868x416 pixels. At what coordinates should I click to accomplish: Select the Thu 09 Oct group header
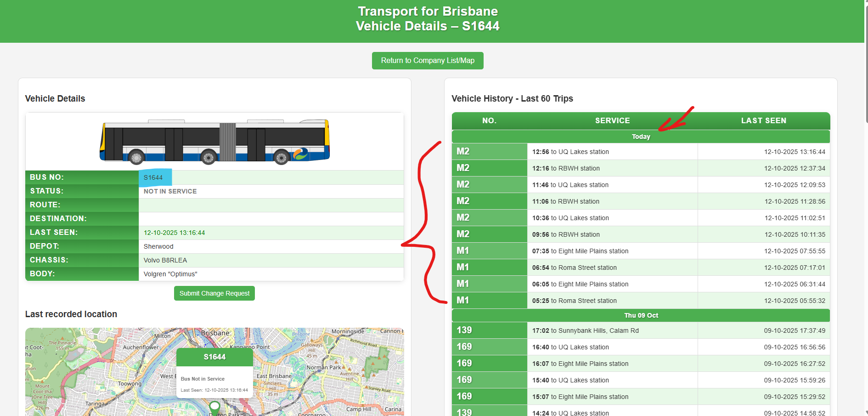(641, 315)
